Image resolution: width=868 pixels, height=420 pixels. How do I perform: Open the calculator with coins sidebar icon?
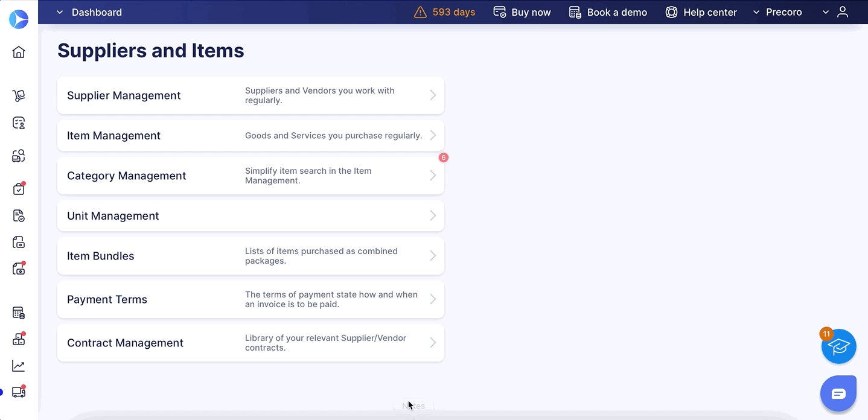pyautogui.click(x=19, y=313)
